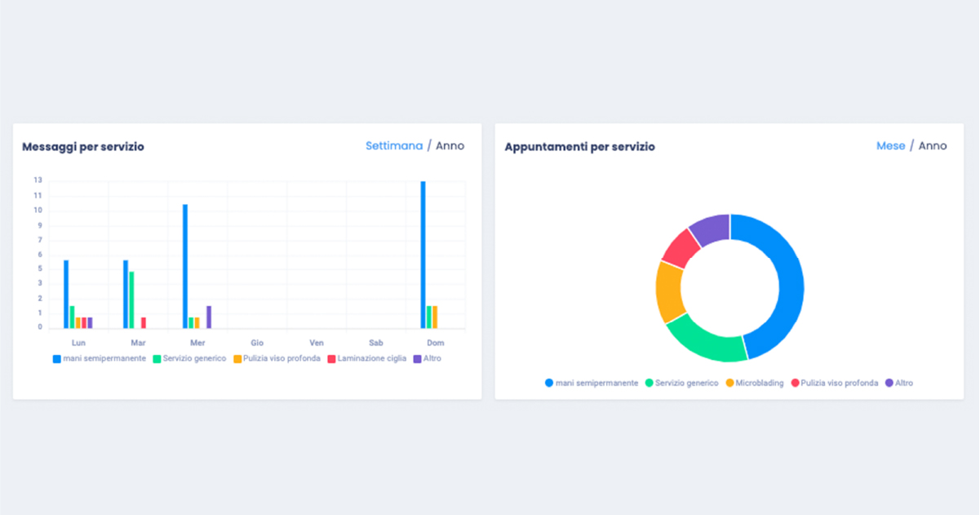Click the tall blue bar for Dom

click(423, 255)
